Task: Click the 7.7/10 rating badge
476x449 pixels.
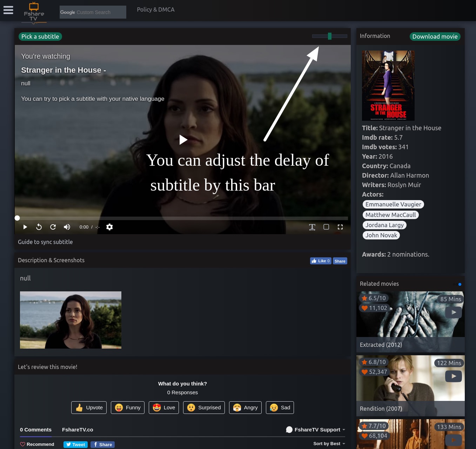Action: (x=374, y=426)
